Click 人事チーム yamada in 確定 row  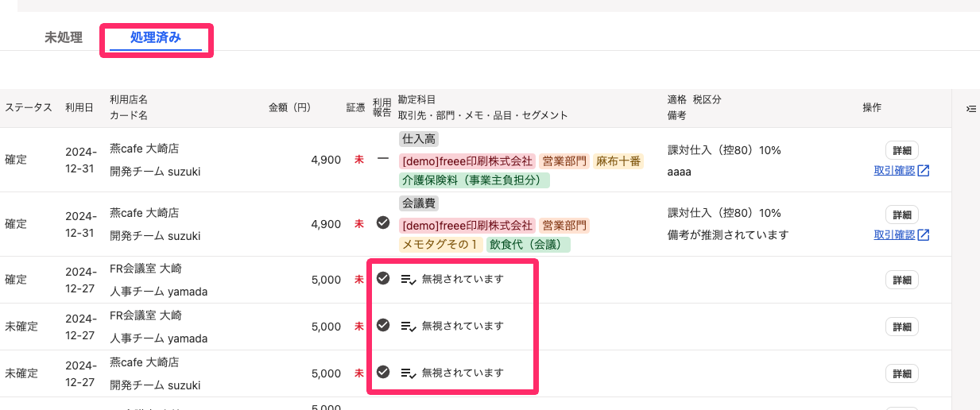[x=158, y=292]
